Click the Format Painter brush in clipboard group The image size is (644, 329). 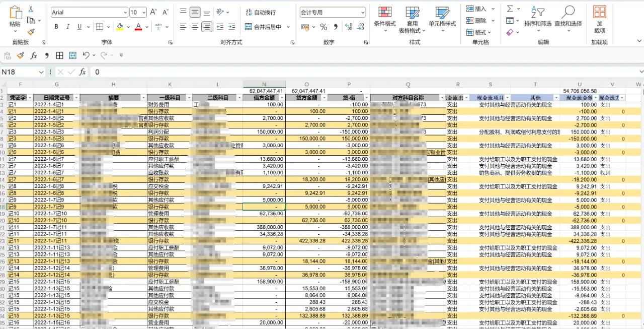coord(31,32)
